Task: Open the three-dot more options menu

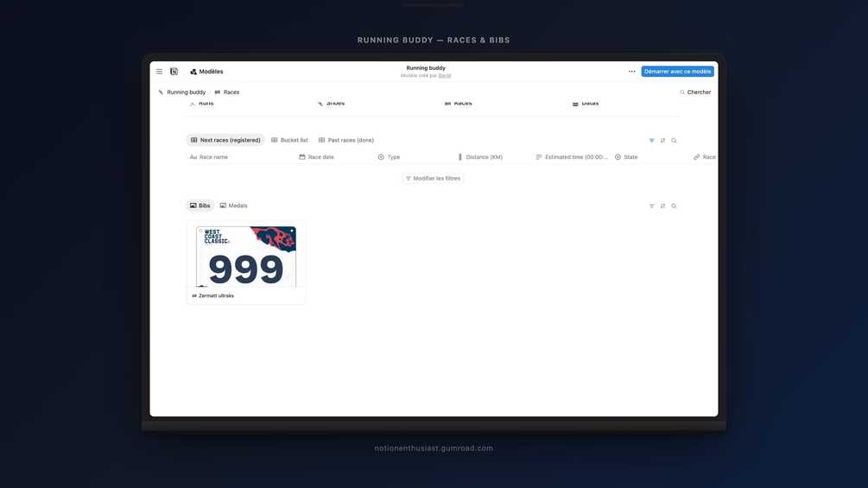Action: coord(631,72)
